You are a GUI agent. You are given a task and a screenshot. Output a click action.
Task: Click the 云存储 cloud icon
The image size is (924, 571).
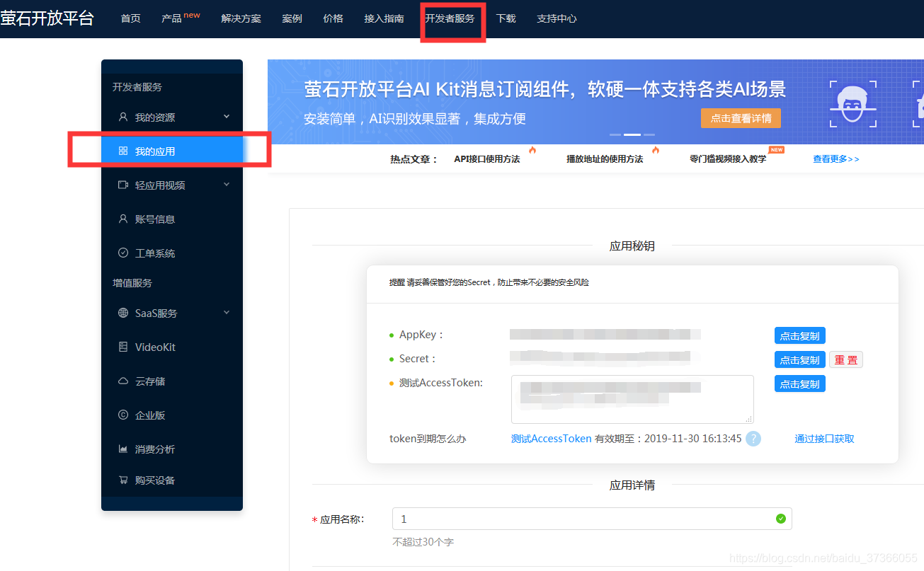(123, 381)
